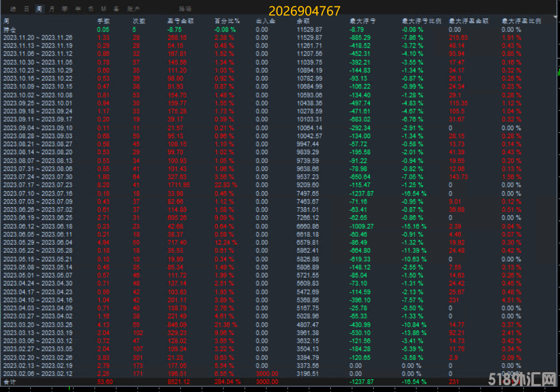Select the 2023.02.06 ~ 2023.02.12 week row
The image size is (560, 392).
click(38, 373)
